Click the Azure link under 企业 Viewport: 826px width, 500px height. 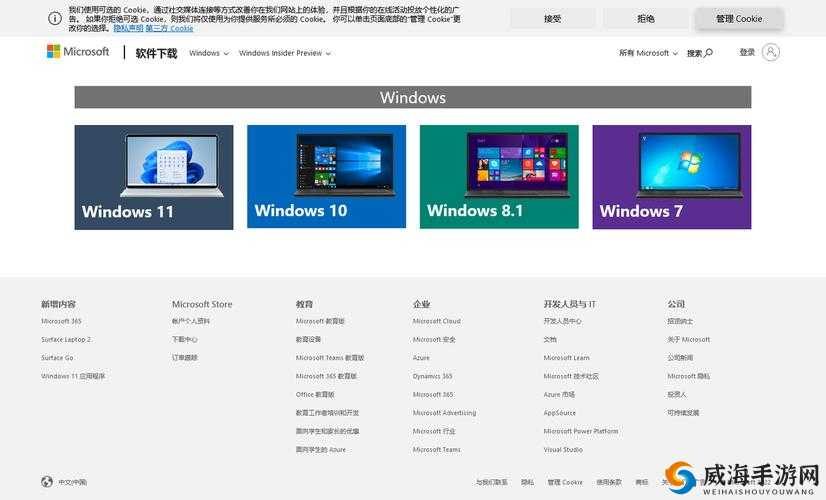421,358
